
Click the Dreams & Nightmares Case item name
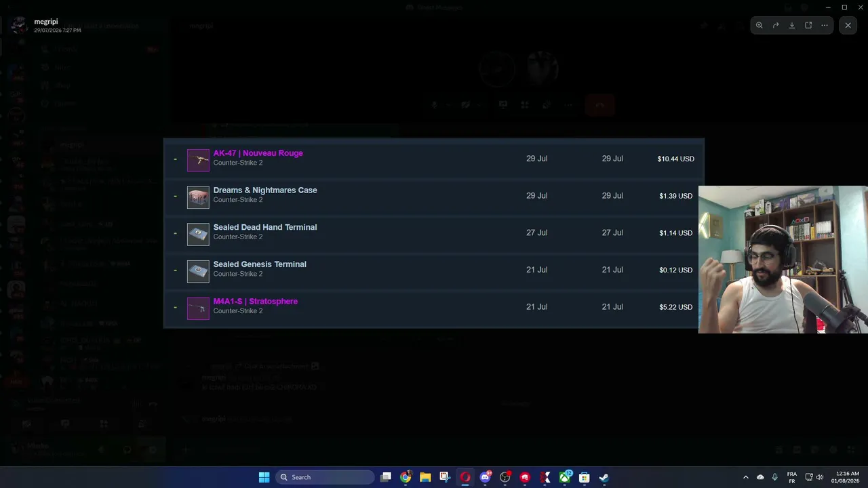(265, 190)
